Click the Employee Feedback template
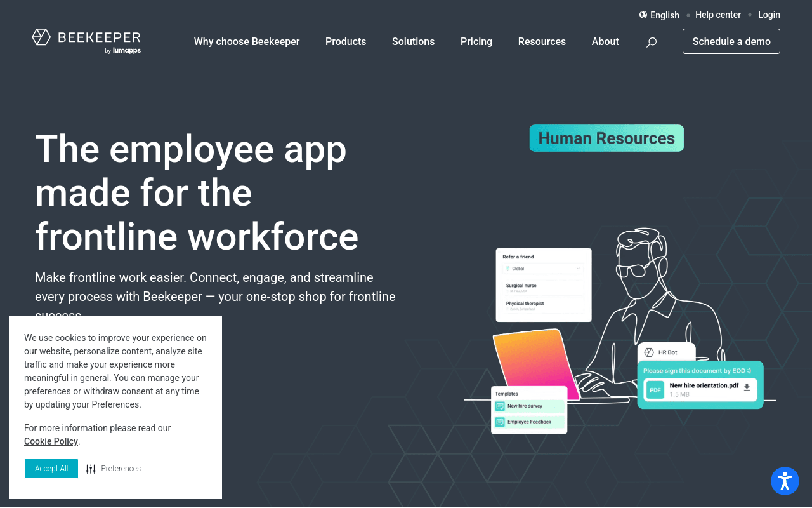The image size is (812, 508). 529,422
